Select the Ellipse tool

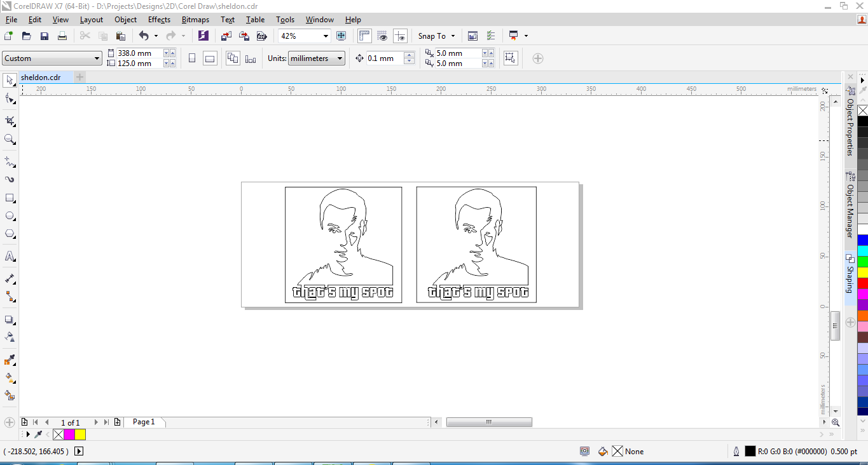pyautogui.click(x=10, y=216)
